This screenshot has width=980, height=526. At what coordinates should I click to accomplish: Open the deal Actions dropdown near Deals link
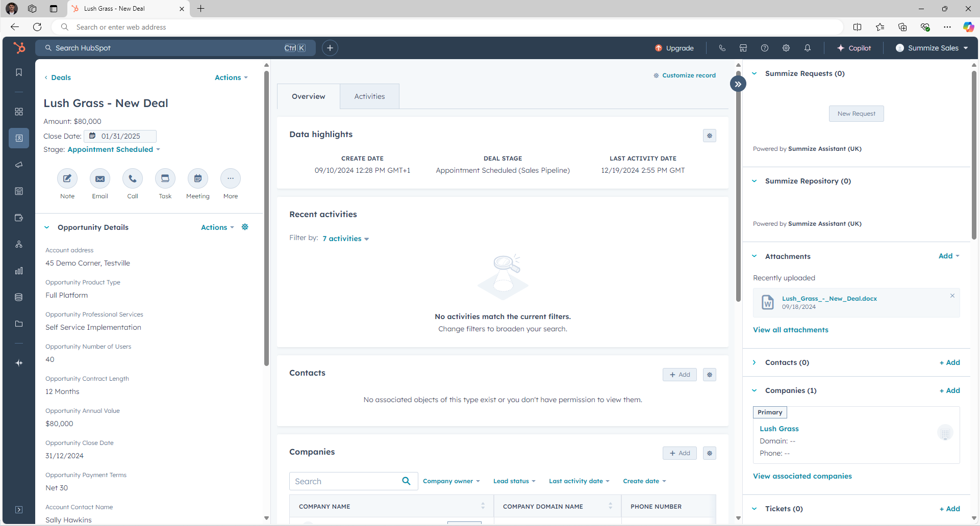pos(231,77)
